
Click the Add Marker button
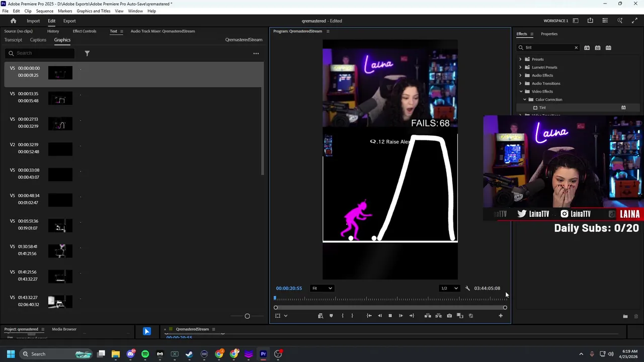click(331, 316)
